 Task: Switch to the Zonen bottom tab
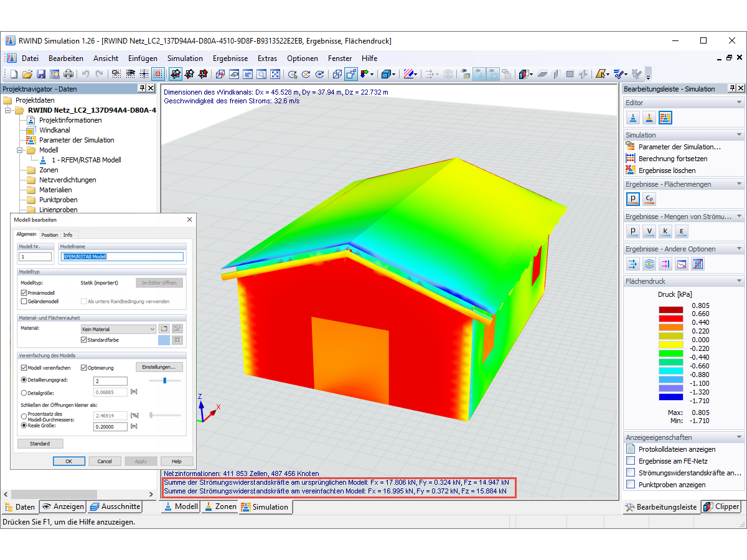tap(220, 506)
